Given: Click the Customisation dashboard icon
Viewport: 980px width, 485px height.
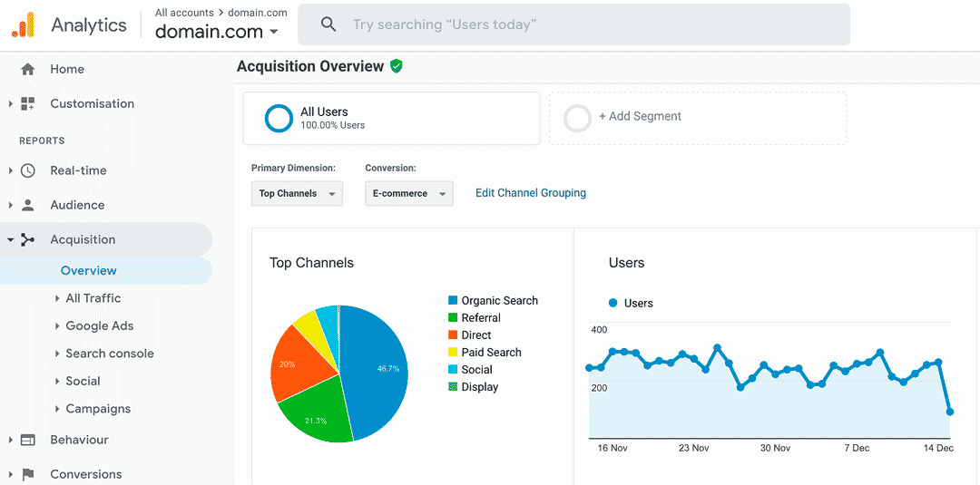Looking at the screenshot, I should 28,103.
